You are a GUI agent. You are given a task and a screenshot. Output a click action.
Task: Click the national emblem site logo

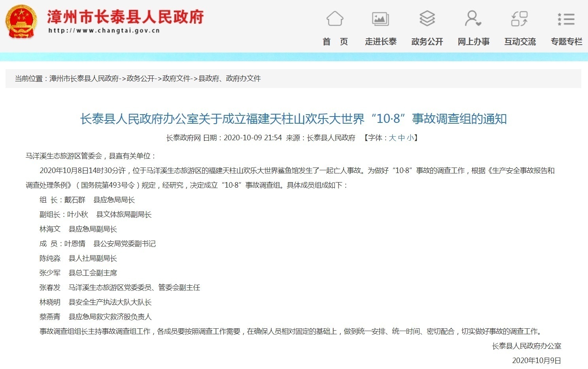[x=21, y=22]
